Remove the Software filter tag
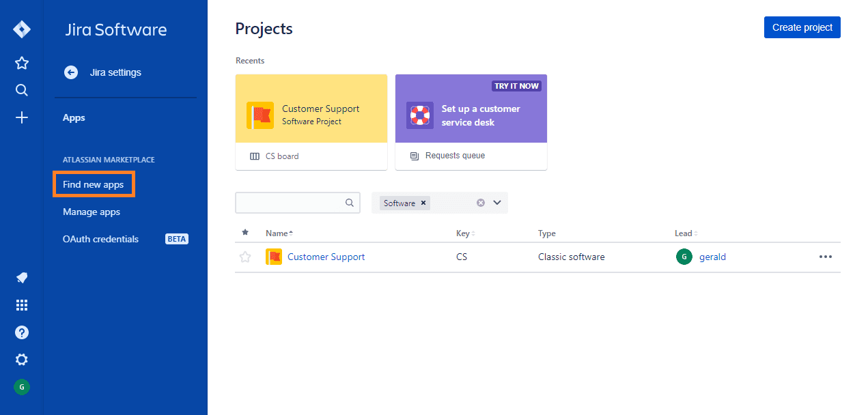 tap(423, 203)
